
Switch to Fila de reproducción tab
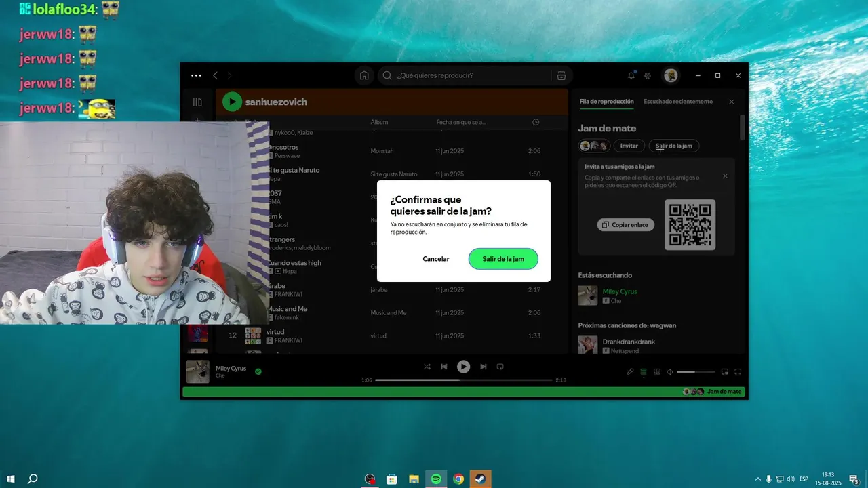606,102
